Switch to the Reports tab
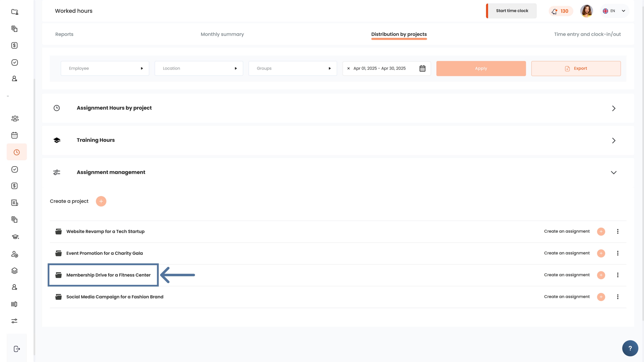 [x=64, y=34]
